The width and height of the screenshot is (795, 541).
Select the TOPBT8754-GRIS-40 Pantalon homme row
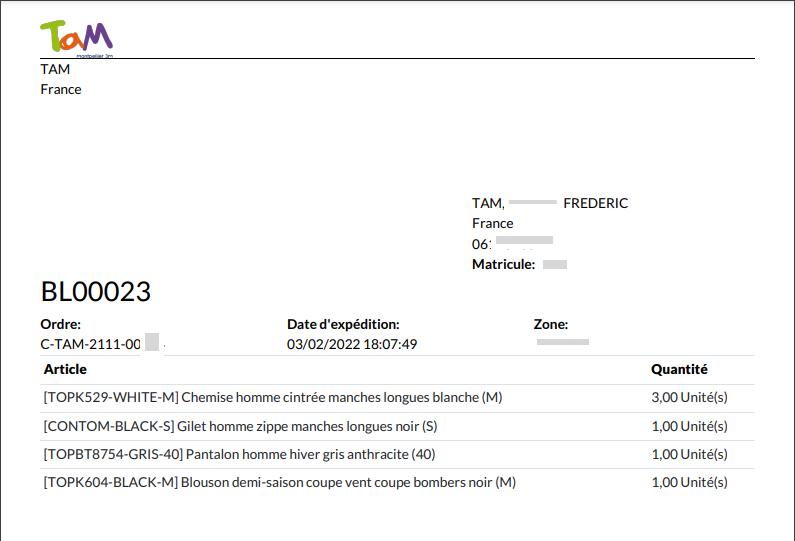pyautogui.click(x=398, y=454)
